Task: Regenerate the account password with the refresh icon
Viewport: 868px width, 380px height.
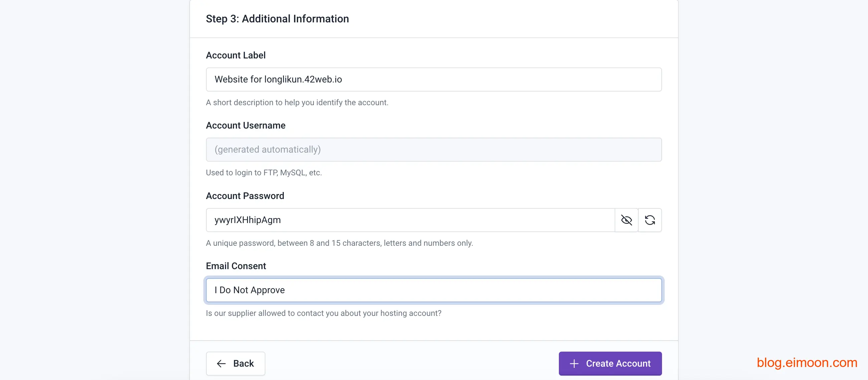Action: (650, 220)
